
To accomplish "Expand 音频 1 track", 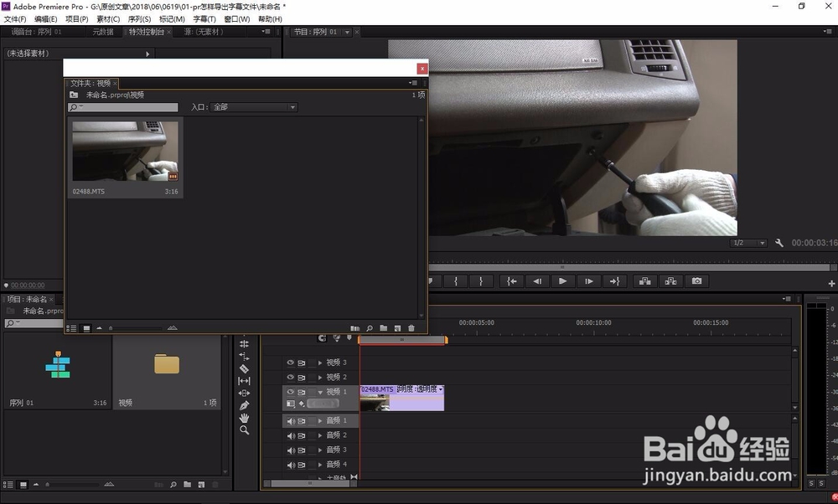I will coord(320,421).
